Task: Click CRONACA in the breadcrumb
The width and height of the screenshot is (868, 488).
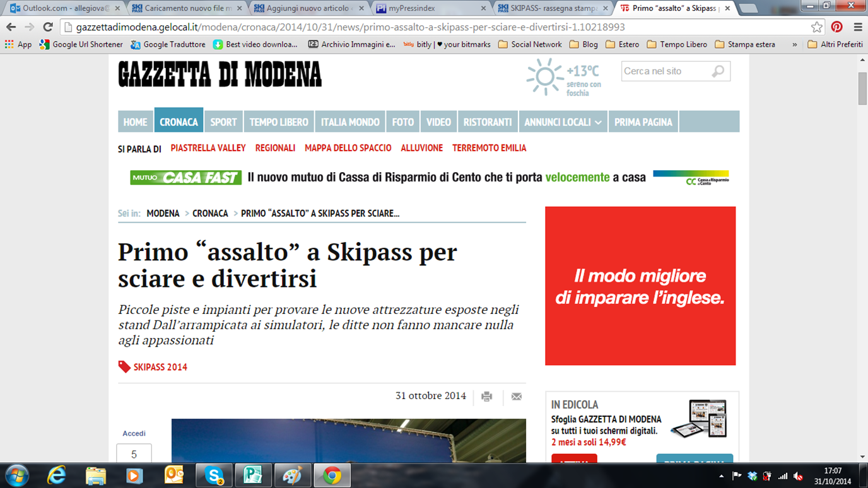Action: 210,213
